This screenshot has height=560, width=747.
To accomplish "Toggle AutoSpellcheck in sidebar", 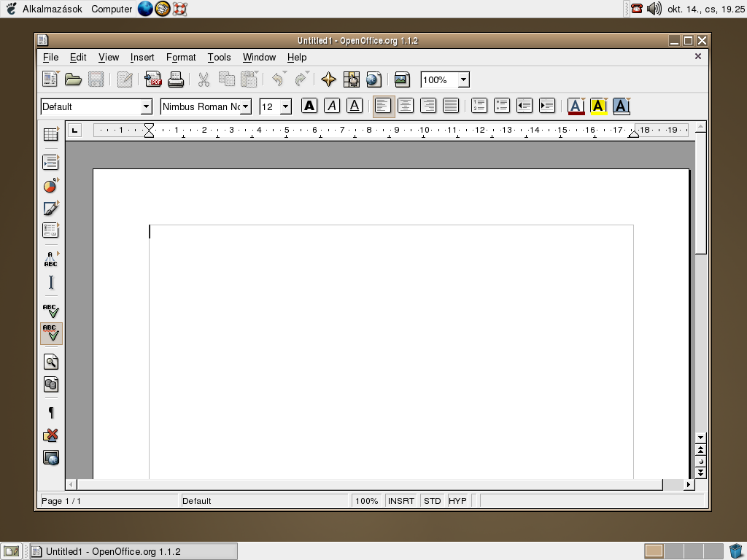I will coord(51,333).
